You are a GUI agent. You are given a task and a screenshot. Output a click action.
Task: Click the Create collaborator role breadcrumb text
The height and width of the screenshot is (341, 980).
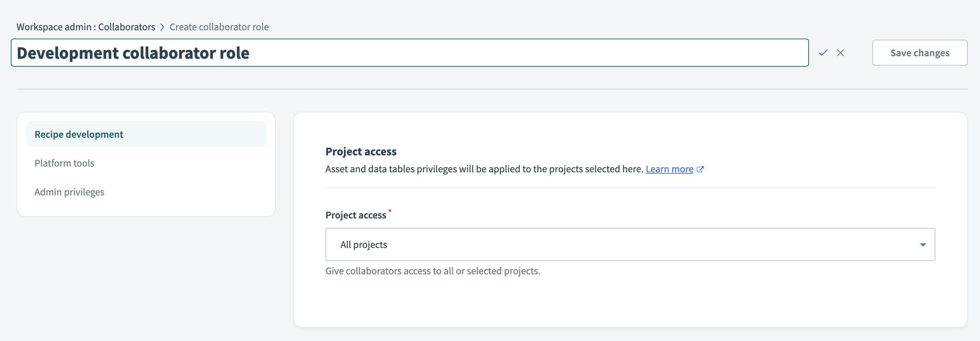click(x=219, y=27)
